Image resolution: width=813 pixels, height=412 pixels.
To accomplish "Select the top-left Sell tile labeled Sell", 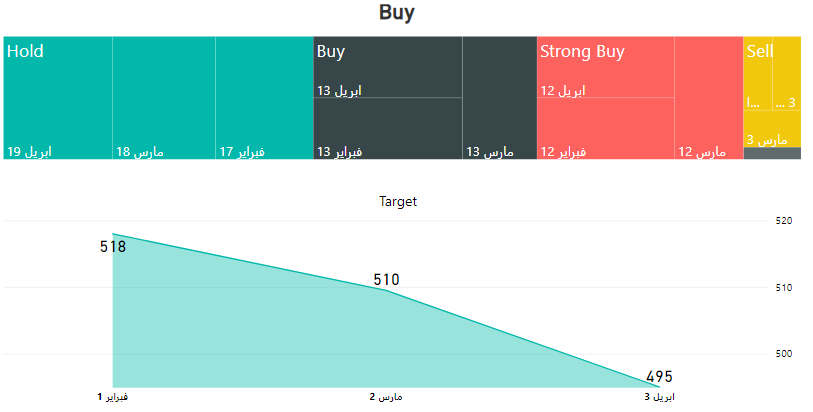I will point(758,73).
